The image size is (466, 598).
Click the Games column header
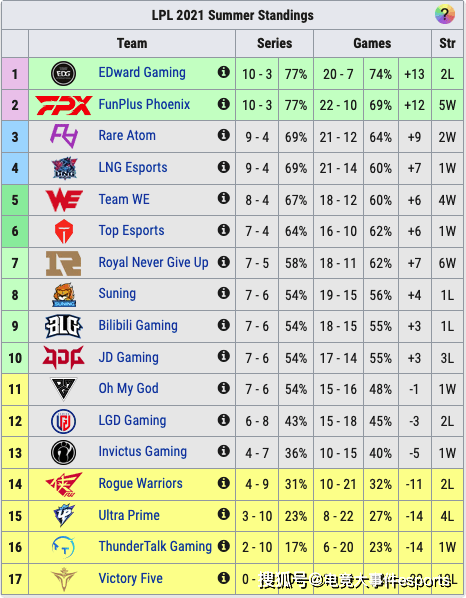[x=373, y=43]
